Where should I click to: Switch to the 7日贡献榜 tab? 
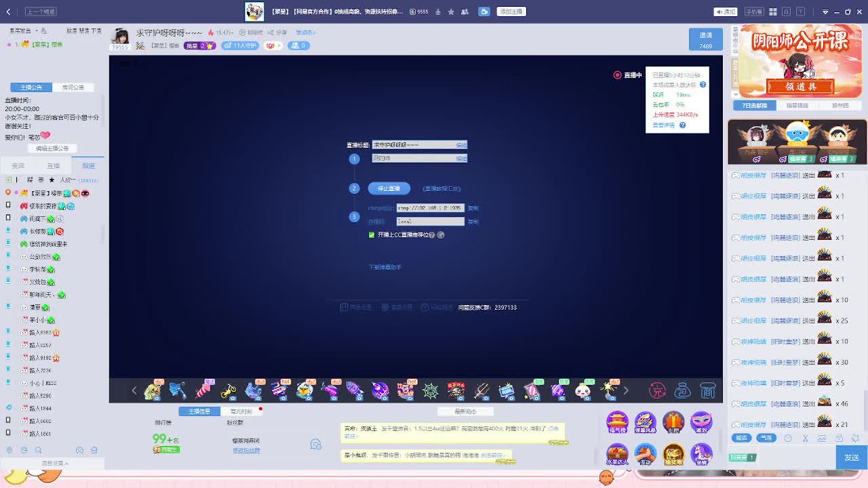pos(754,105)
